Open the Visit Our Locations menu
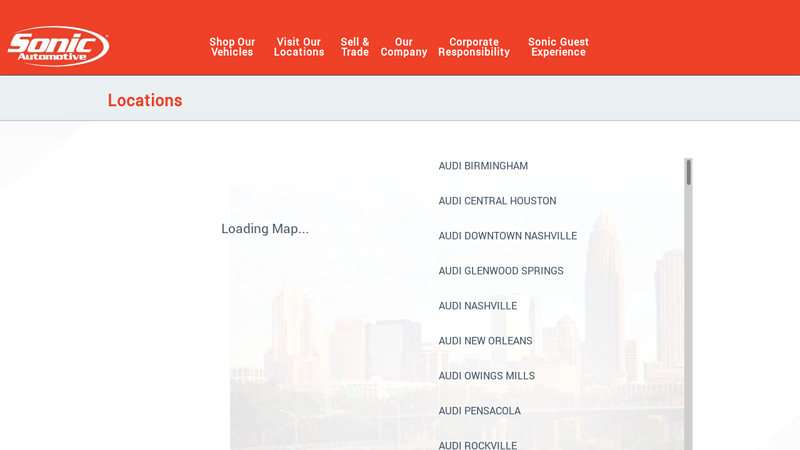Image resolution: width=800 pixels, height=450 pixels. tap(299, 47)
